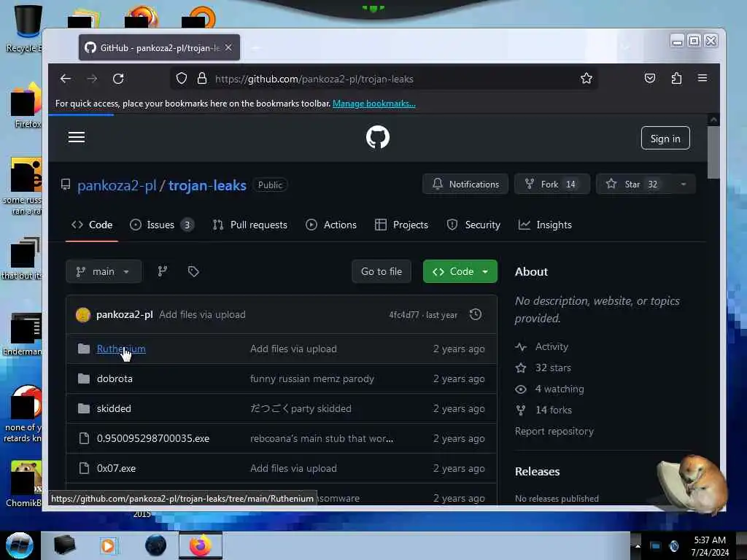The image size is (747, 560).
Task: Click the padlock site info icon
Action: tap(202, 79)
